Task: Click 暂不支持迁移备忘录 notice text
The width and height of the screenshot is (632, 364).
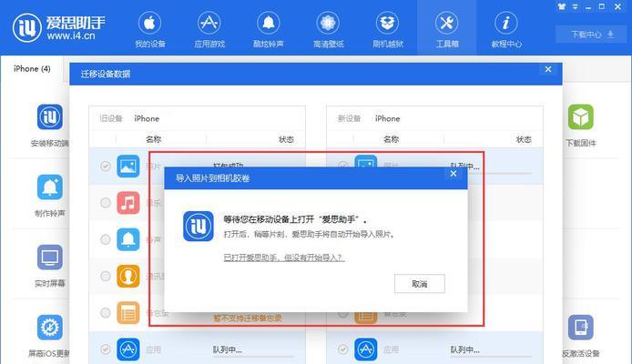Action: [248, 318]
